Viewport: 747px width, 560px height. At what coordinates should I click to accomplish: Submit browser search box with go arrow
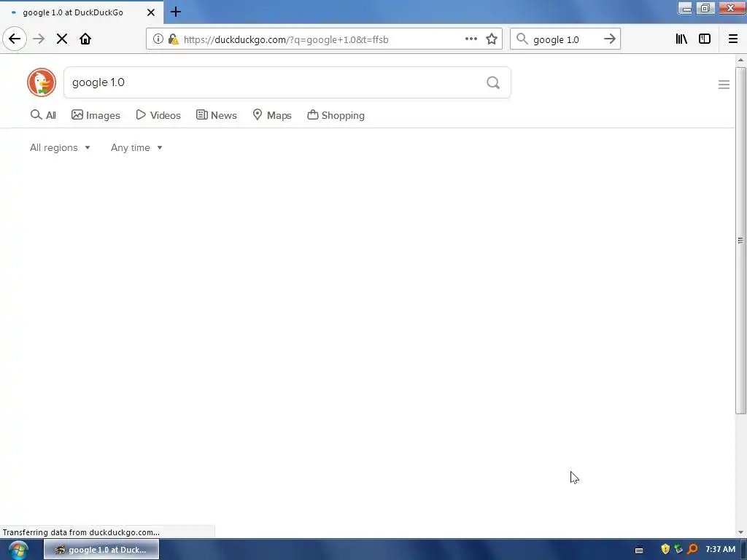[x=609, y=39]
